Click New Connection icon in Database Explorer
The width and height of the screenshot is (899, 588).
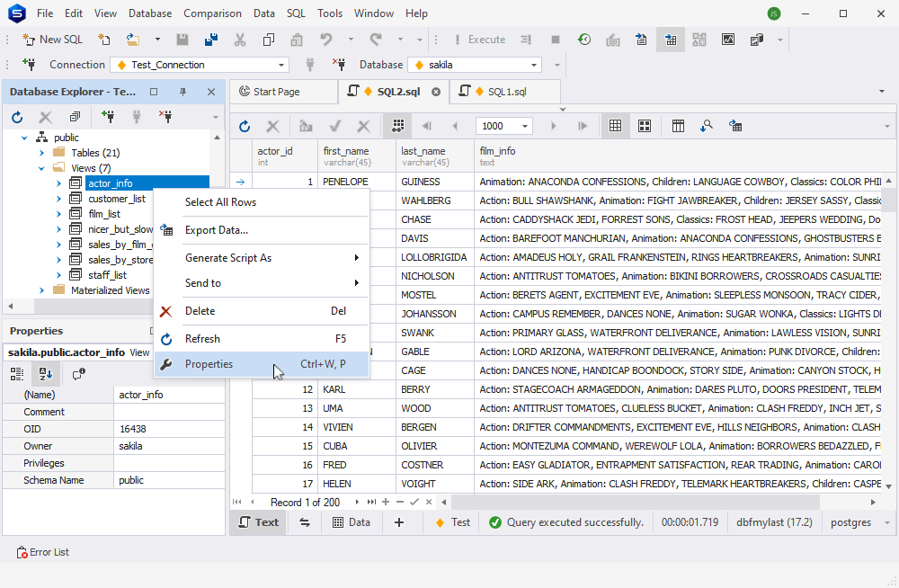[108, 117]
